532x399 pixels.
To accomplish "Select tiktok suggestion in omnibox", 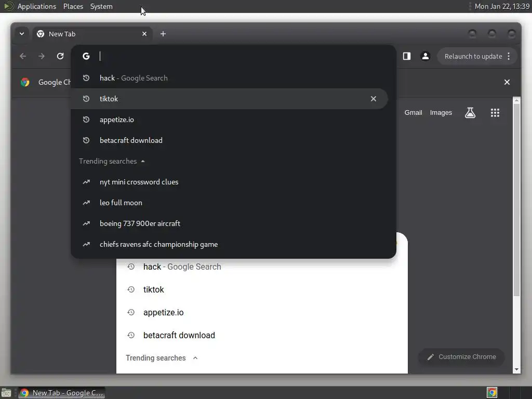I will click(x=229, y=99).
